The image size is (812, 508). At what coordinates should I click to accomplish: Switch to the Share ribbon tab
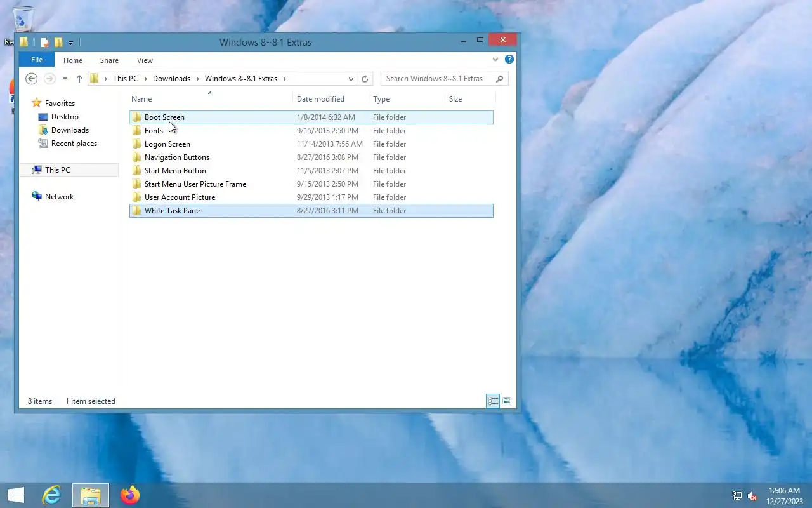109,60
